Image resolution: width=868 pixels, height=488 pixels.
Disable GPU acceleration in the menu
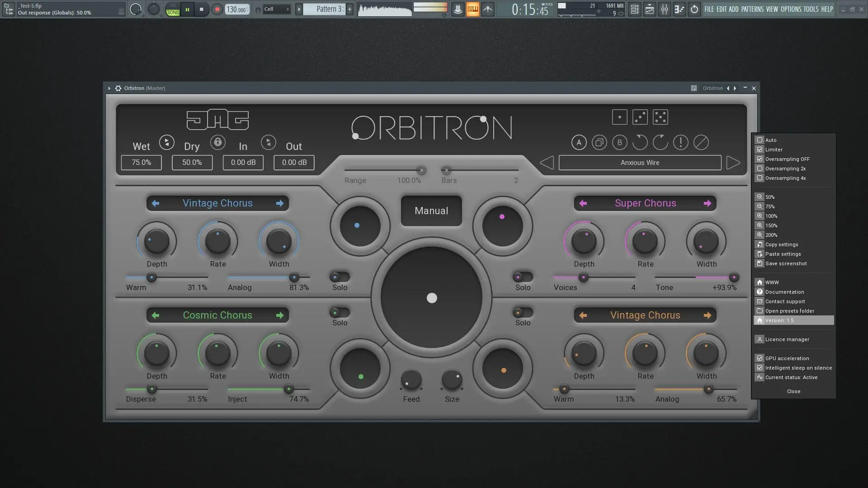click(x=786, y=358)
